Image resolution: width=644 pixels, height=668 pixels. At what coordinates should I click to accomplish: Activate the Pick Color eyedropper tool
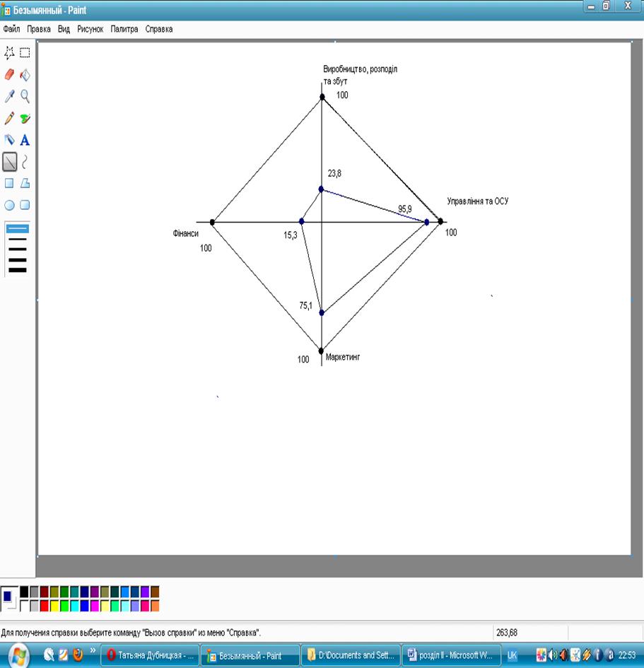coord(9,96)
